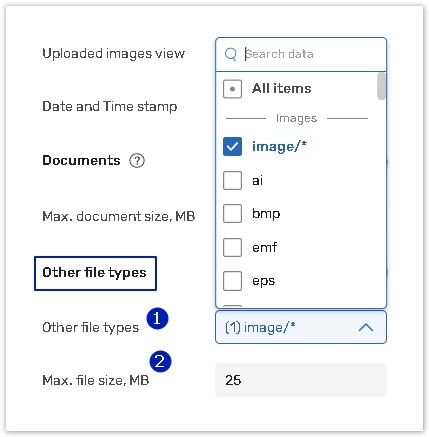The width and height of the screenshot is (429, 437).
Task: Collapse dropdown using the up chevron
Action: (366, 327)
